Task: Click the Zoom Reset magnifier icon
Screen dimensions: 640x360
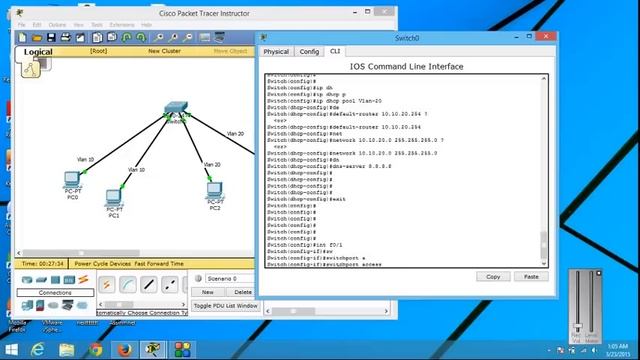Action: 173,38
